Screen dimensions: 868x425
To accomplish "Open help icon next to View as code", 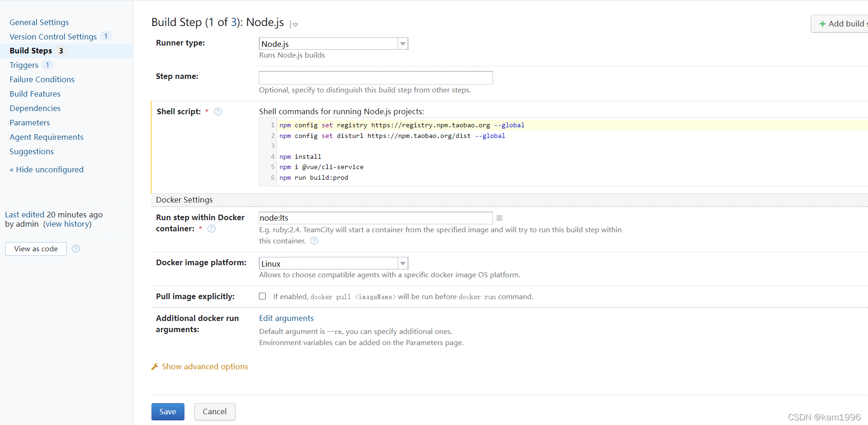I will [76, 248].
